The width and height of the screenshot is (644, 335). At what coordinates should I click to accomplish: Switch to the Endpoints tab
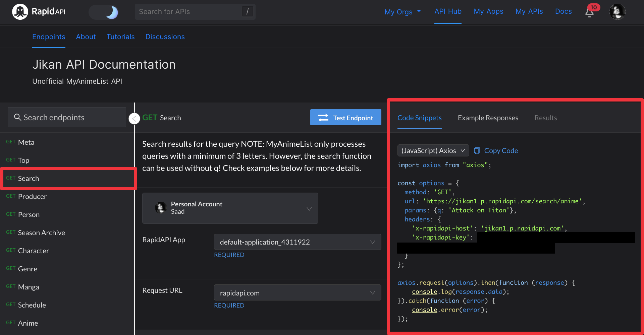pyautogui.click(x=49, y=37)
